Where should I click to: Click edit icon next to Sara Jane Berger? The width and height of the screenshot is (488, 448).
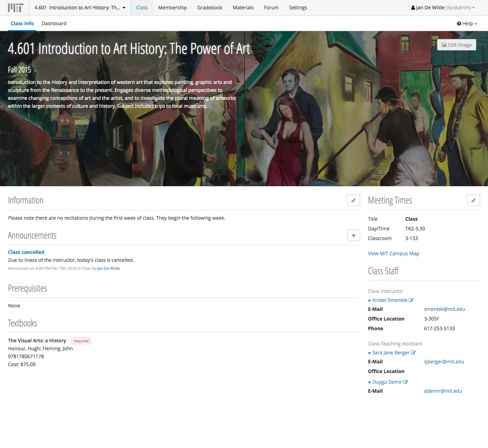click(x=413, y=353)
